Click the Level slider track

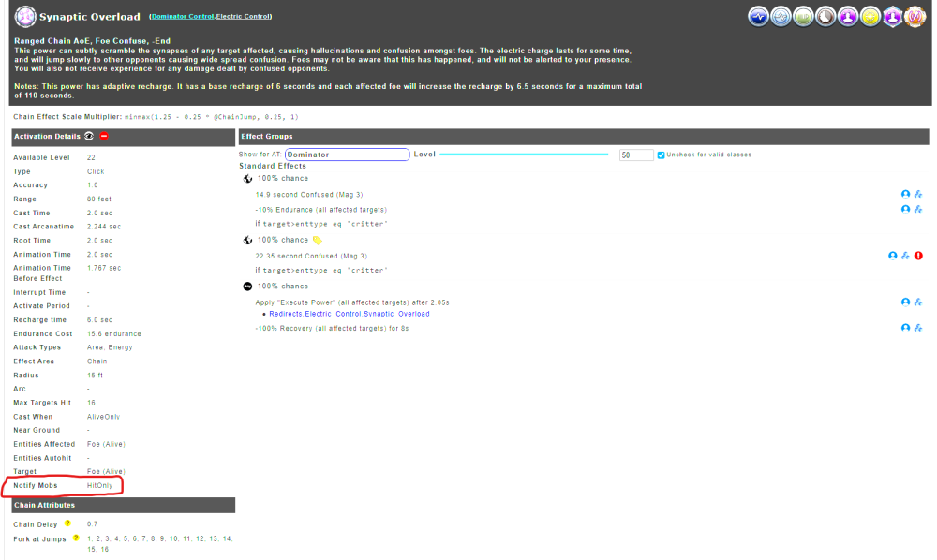(525, 155)
